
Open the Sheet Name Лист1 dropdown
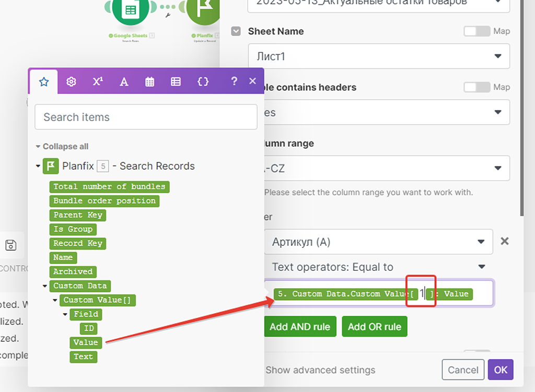pyautogui.click(x=379, y=56)
